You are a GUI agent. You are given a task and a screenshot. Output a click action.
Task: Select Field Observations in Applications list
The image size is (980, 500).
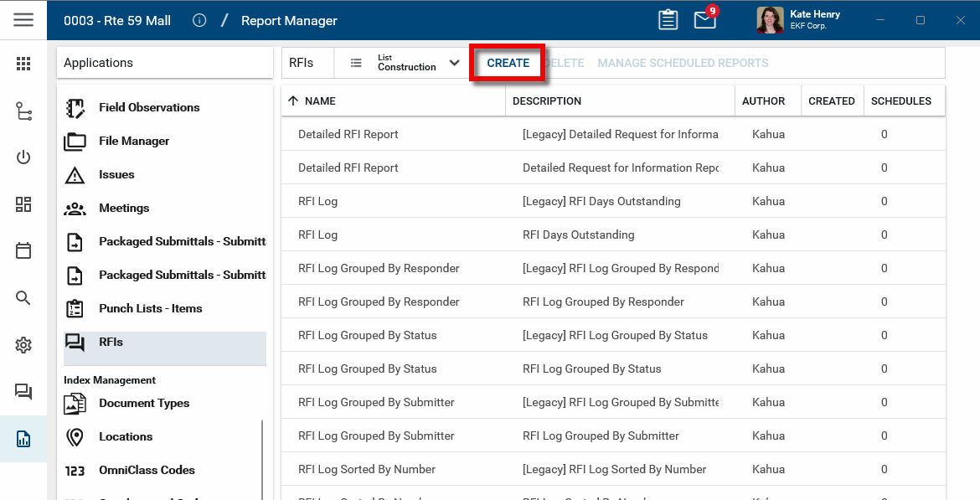(149, 107)
